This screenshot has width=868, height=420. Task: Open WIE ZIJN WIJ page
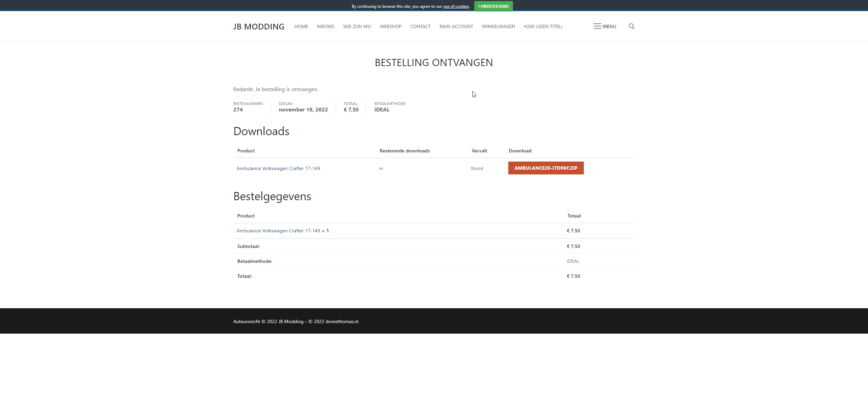pyautogui.click(x=357, y=26)
